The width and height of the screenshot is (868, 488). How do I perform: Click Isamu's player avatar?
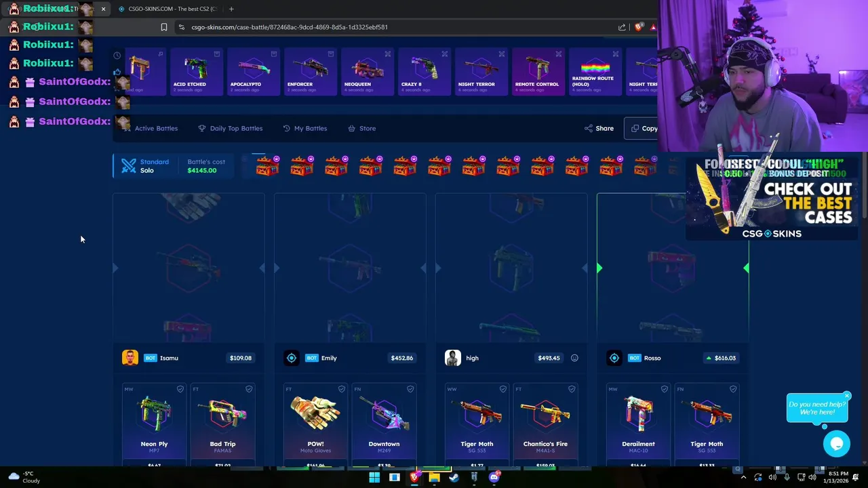(130, 358)
